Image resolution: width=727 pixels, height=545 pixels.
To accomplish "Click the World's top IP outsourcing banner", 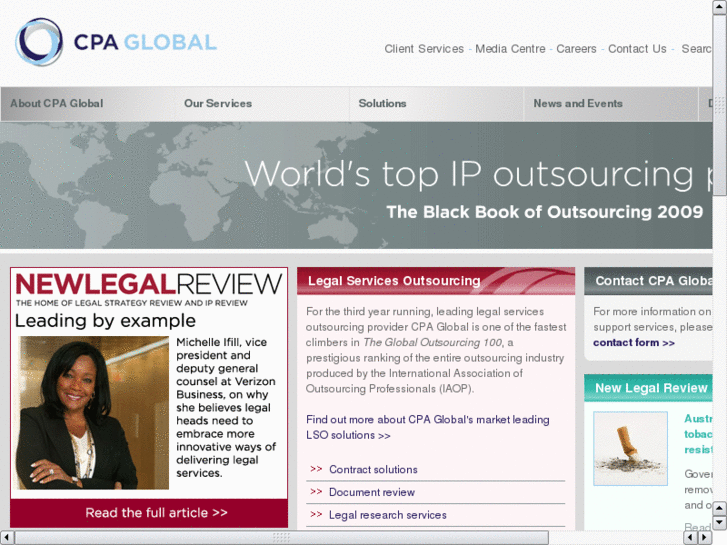I will (x=356, y=185).
